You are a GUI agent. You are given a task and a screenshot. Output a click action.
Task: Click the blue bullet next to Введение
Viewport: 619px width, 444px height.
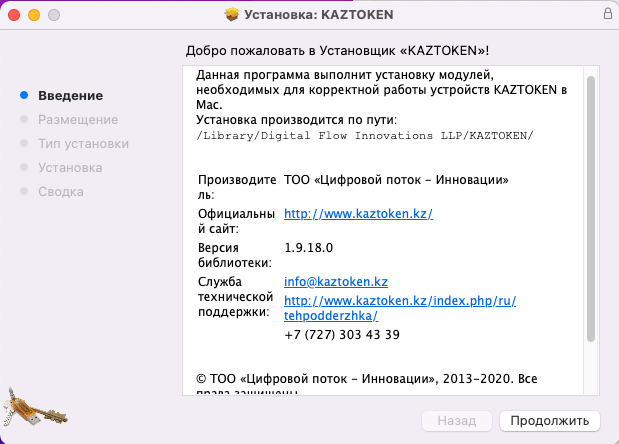click(x=24, y=95)
